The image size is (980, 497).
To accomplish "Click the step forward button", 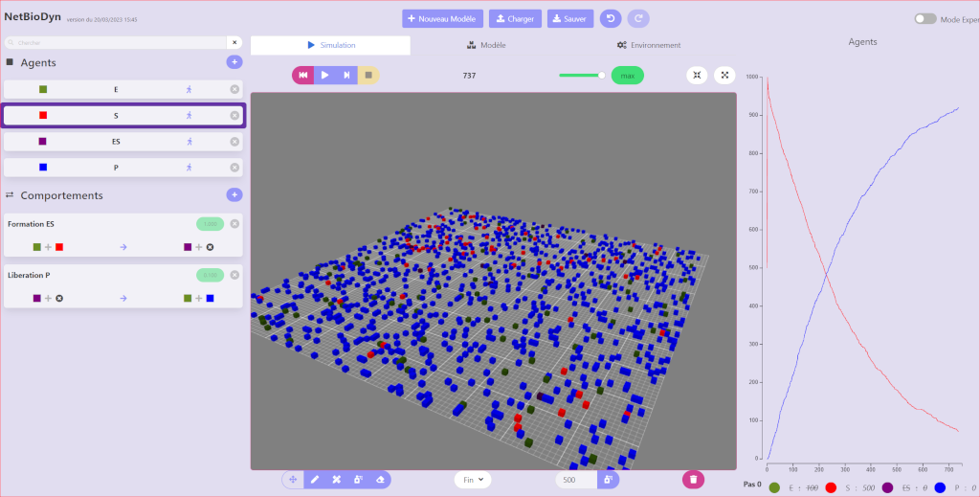I will coord(346,75).
